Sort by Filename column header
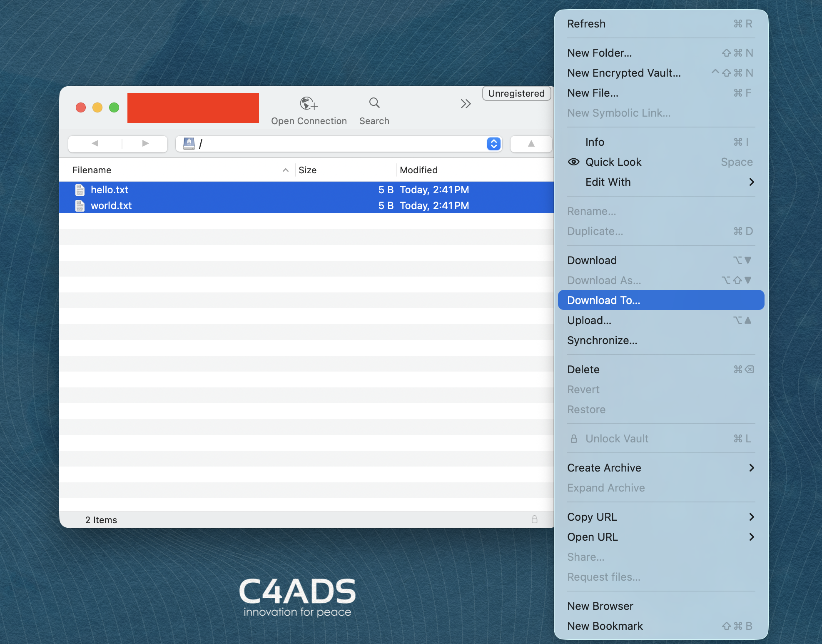Screen dimensions: 822x644 pyautogui.click(x=92, y=170)
